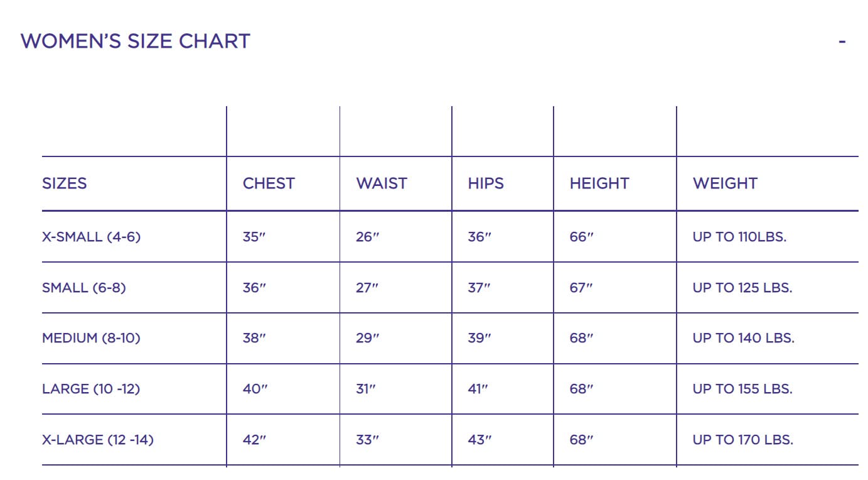Click the X-Small (4-6) size row label
Screen dimensions: 868x480
pyautogui.click(x=91, y=237)
